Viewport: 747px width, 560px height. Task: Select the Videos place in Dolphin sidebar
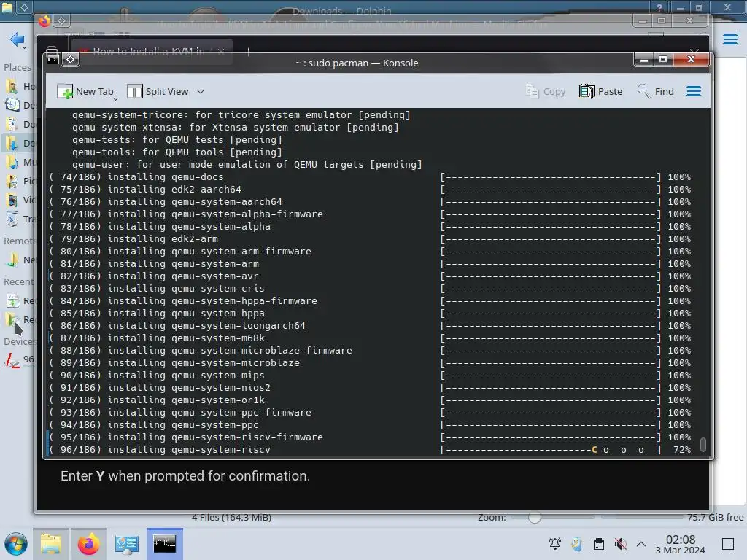[19, 200]
